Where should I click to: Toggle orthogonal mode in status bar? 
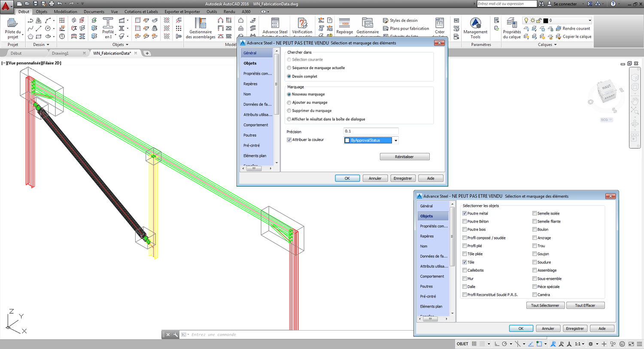(x=497, y=344)
